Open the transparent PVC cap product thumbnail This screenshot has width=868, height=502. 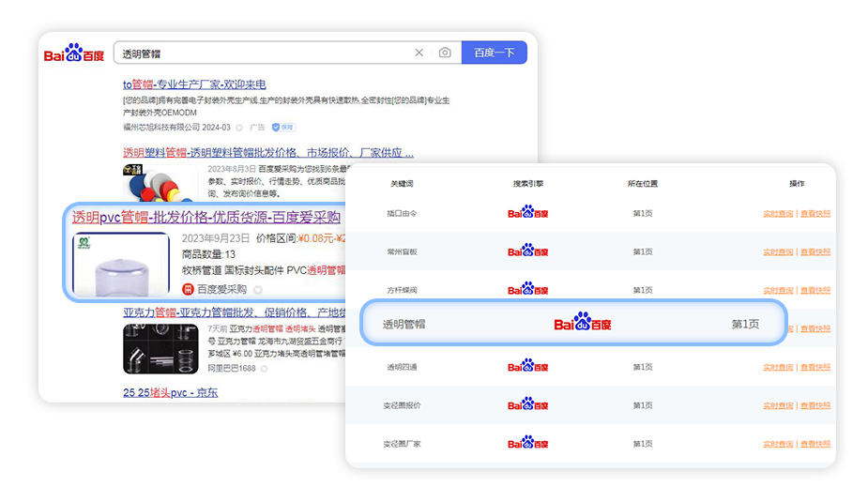(121, 264)
